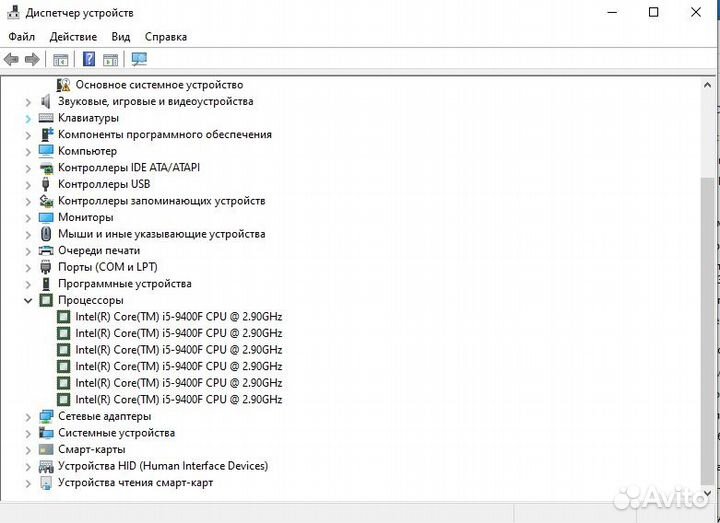This screenshot has height=523, width=720.
Task: Click the Back arrow toolbar icon
Action: (11, 59)
